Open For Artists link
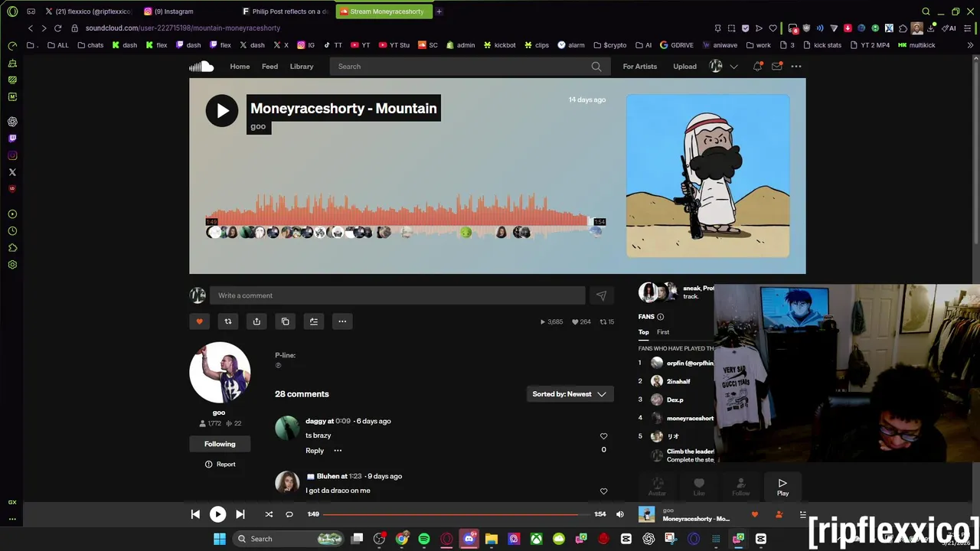The image size is (980, 551). (x=640, y=67)
